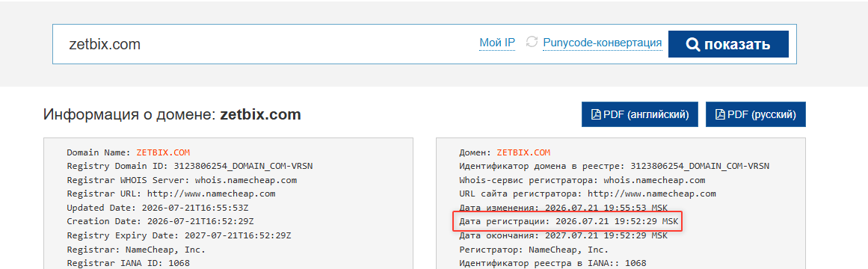This screenshot has width=868, height=269.
Task: Click the Информация о домене heading
Action: click(x=172, y=114)
